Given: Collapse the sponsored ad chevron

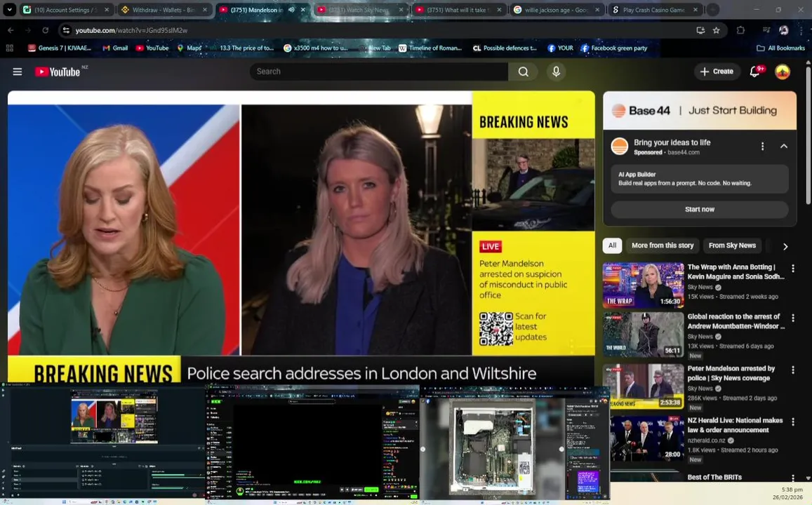Looking at the screenshot, I should [x=784, y=147].
